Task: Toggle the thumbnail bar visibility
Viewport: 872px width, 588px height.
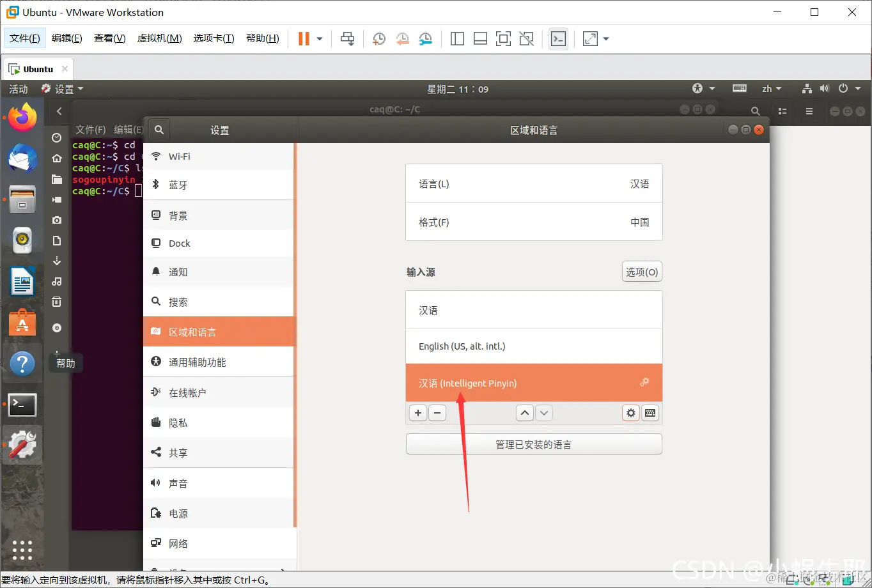Action: [x=480, y=38]
